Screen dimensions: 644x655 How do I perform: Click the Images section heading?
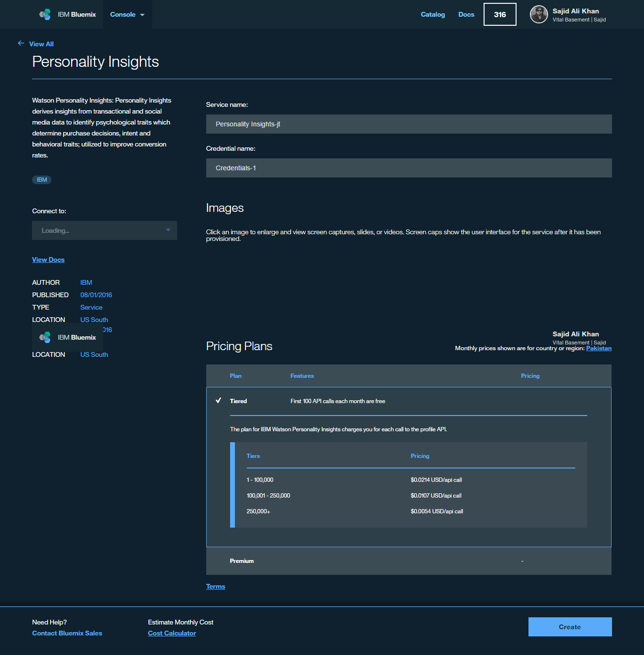coord(225,208)
